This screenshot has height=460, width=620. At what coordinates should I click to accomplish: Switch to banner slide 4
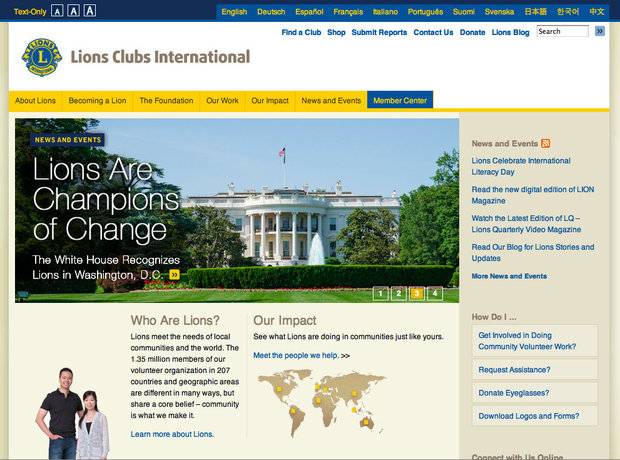436,293
